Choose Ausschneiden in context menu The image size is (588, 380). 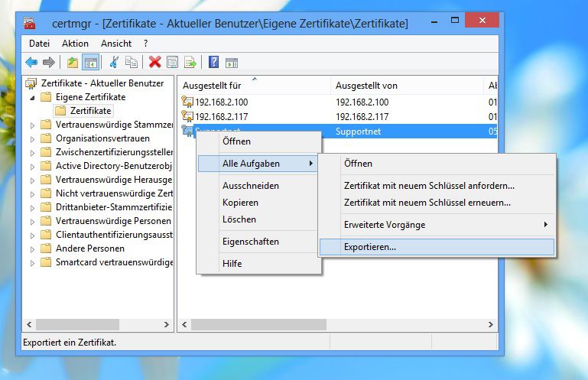pyautogui.click(x=258, y=186)
